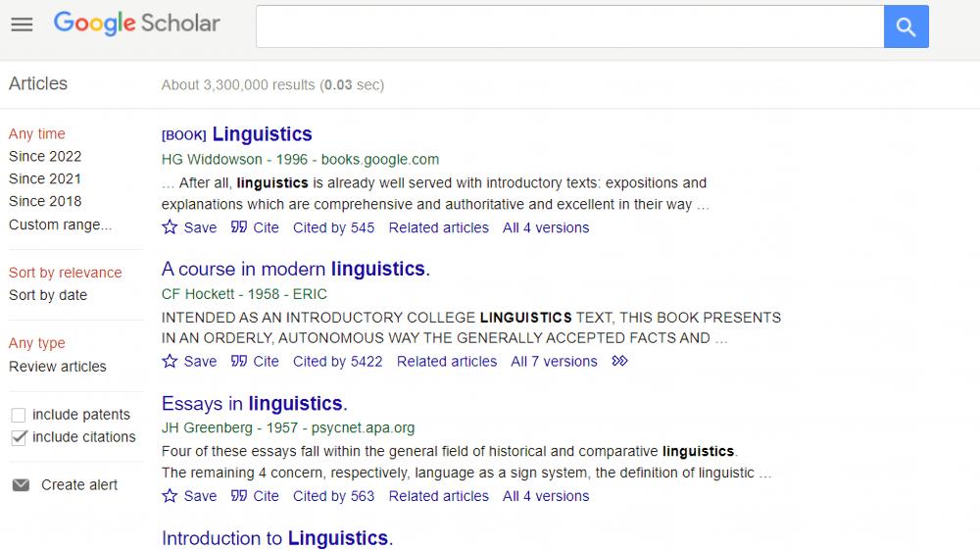
Task: Filter results Since 2021
Action: coord(45,178)
